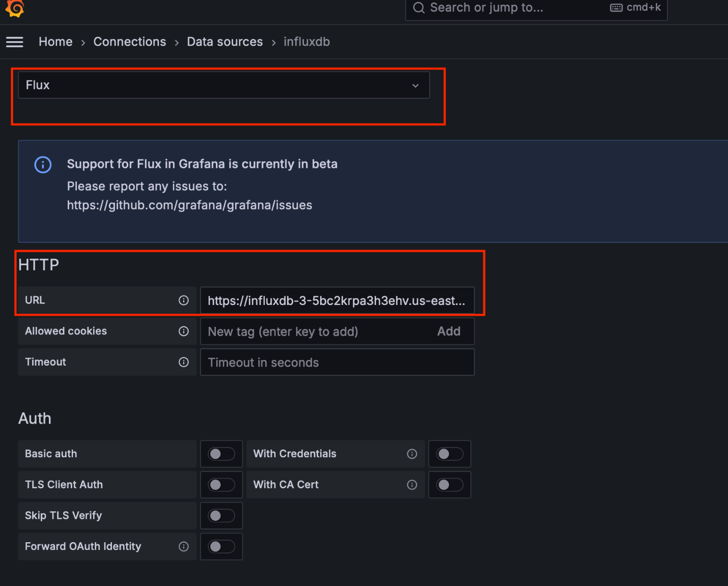This screenshot has width=728, height=586.
Task: Click the info icon beside Timeout label
Action: [x=184, y=362]
